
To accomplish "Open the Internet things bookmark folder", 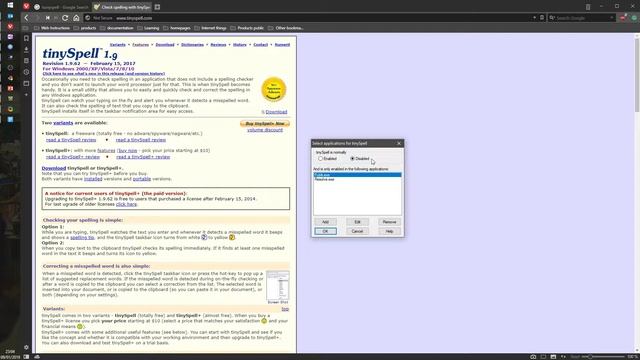I will (x=211, y=28).
